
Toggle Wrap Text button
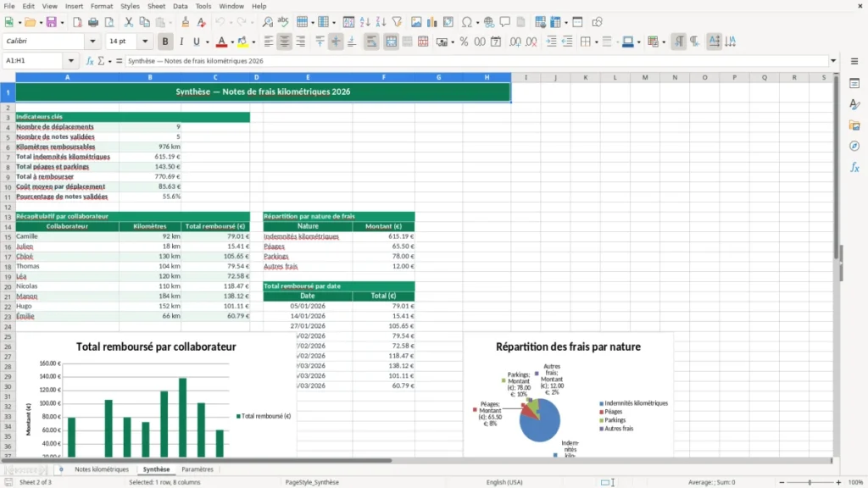[371, 42]
